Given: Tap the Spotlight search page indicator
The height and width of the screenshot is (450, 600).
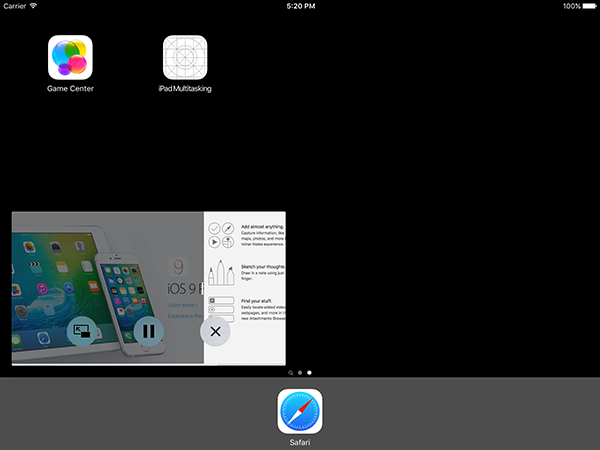Looking at the screenshot, I should (x=290, y=373).
